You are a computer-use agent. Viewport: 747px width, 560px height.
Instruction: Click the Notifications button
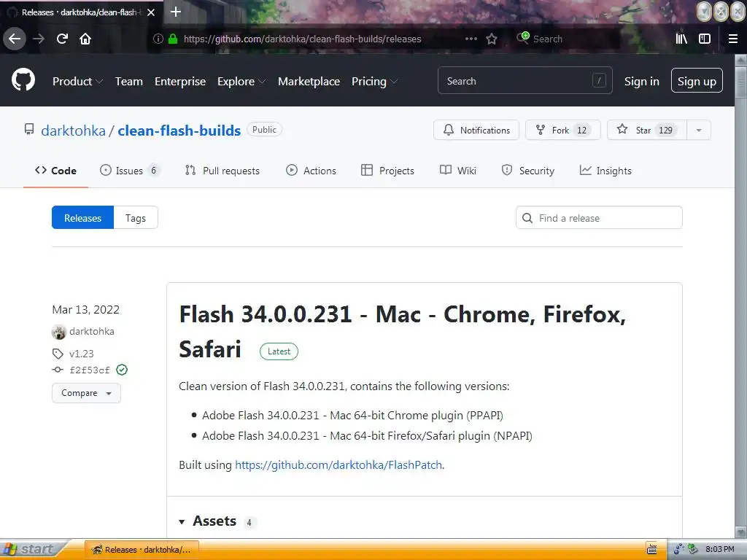point(476,130)
